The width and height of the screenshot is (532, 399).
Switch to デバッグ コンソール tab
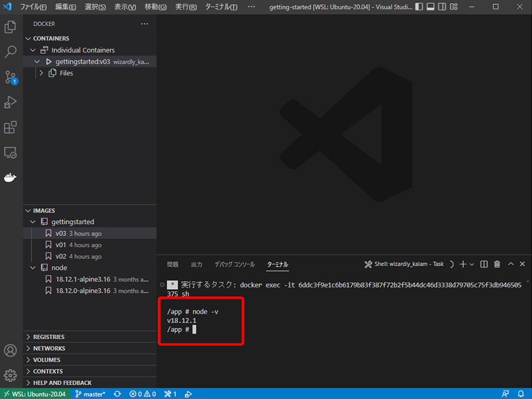234,264
